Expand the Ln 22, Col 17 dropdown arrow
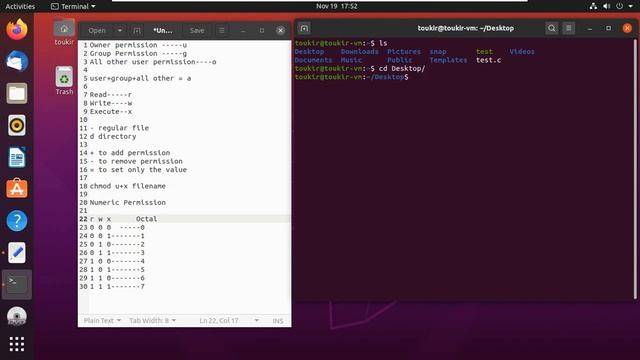The width and height of the screenshot is (640, 360). (x=256, y=320)
